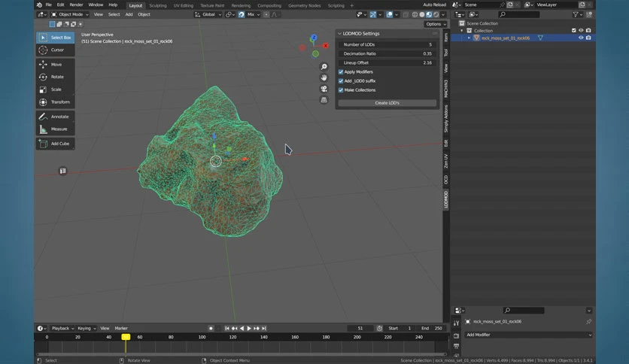Toggle camera view icon in viewport

coord(324,89)
